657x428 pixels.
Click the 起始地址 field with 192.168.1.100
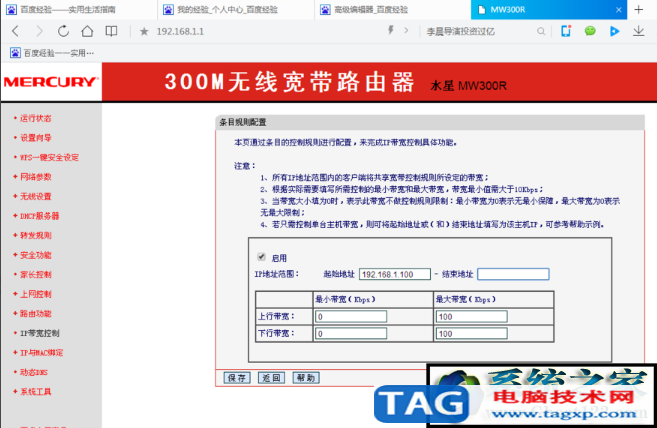point(395,274)
